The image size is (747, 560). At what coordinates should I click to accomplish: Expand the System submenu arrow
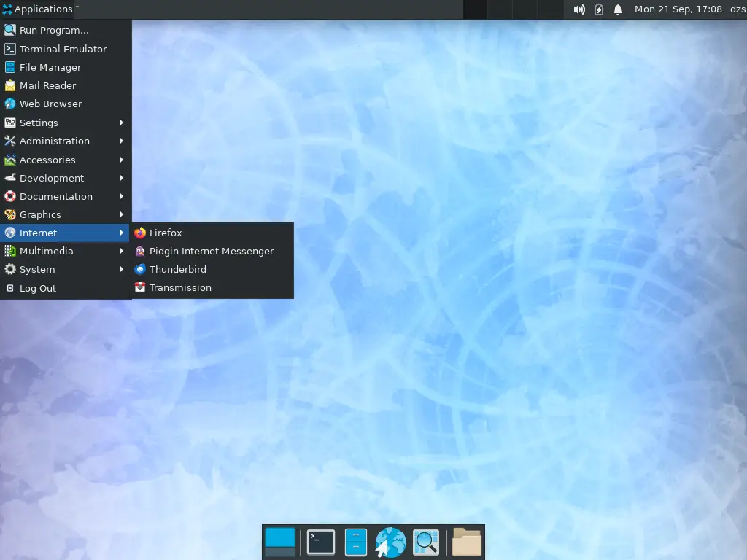(x=121, y=270)
